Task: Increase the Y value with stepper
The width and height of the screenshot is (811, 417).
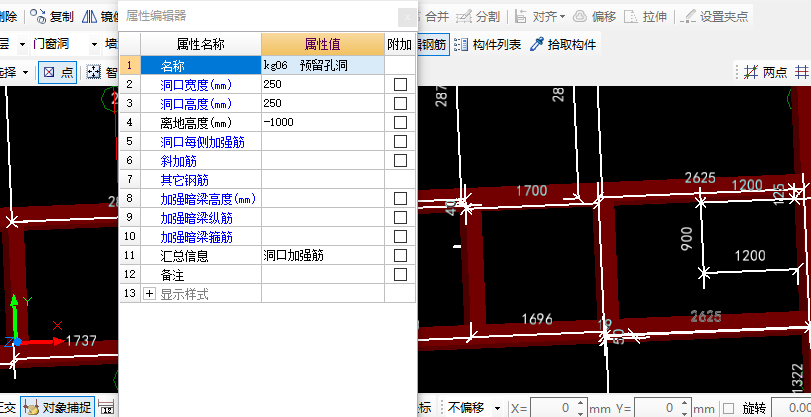Action: 685,404
